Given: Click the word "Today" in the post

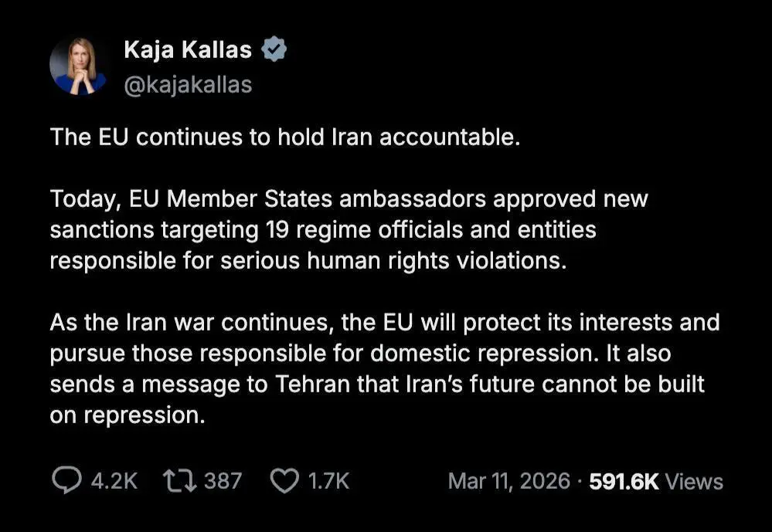Looking at the screenshot, I should click(x=80, y=198).
